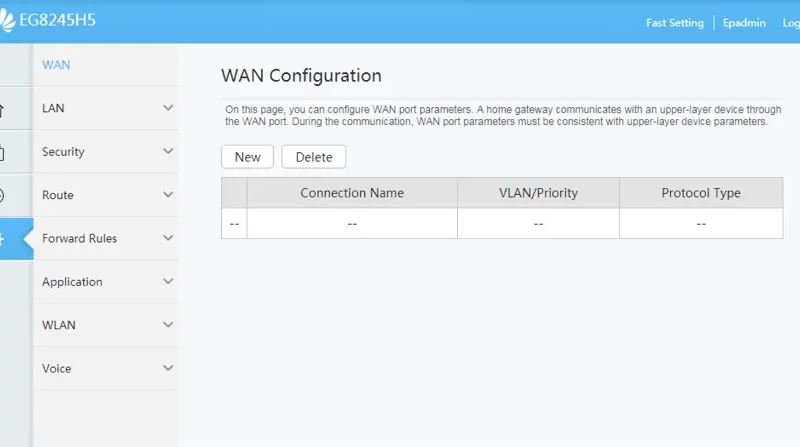
Task: Click the WAN Configuration page heading
Action: point(301,76)
